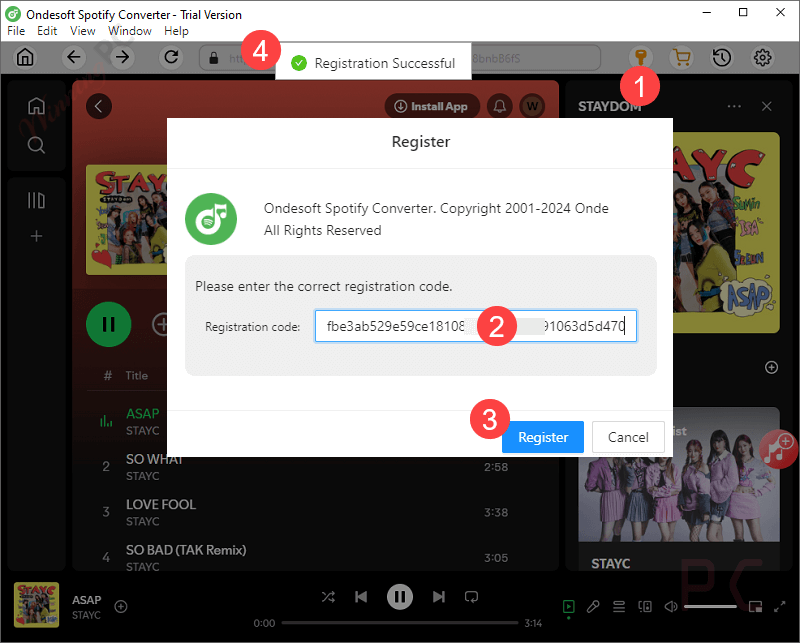Open notifications bell icon
Screen dimensions: 800x643
[x=499, y=106]
